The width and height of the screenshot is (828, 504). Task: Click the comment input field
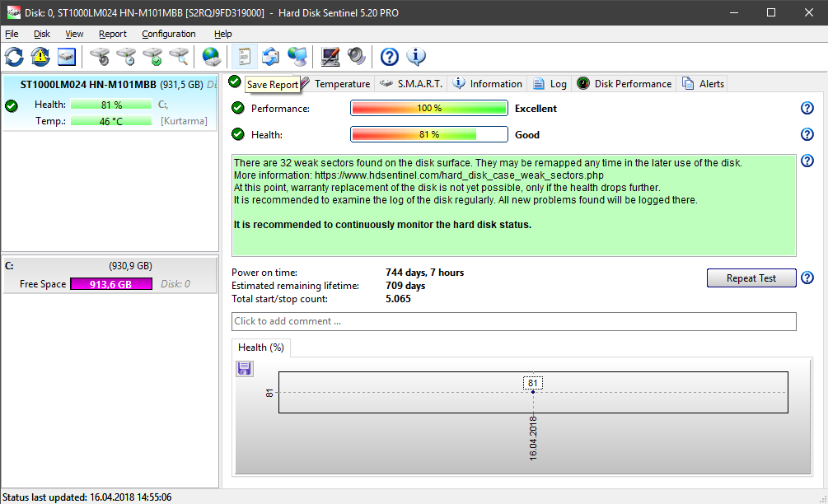tap(514, 321)
